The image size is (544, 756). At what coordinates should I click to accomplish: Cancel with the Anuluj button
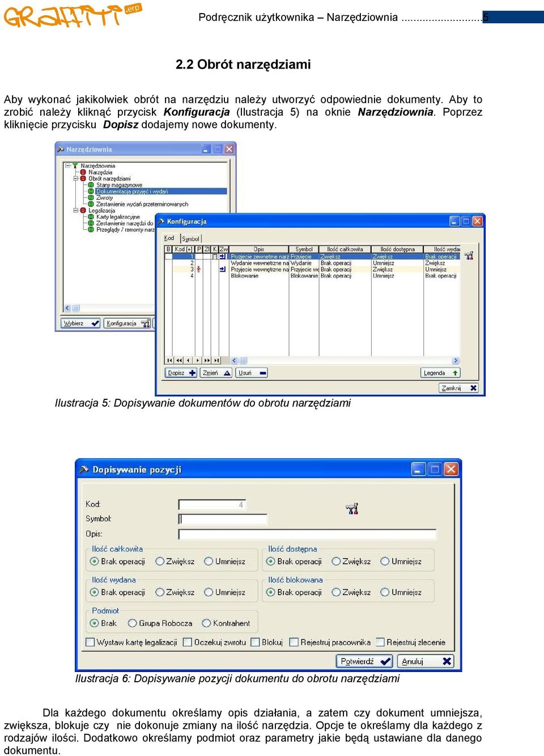pyautogui.click(x=426, y=661)
